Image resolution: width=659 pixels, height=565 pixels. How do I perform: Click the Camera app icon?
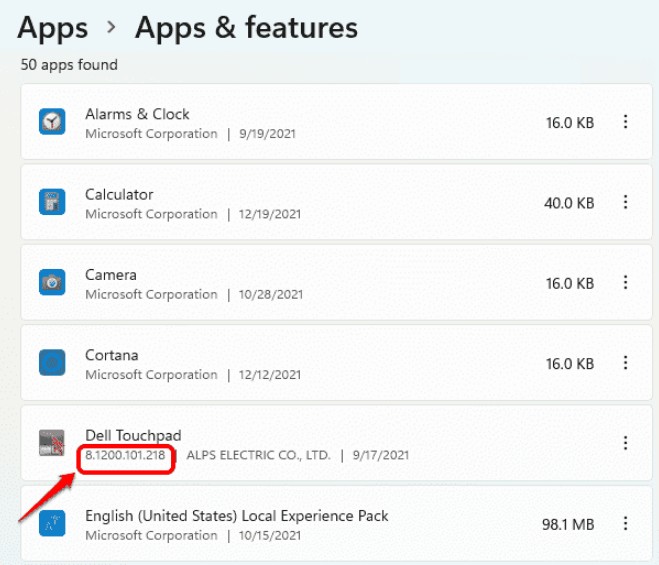(x=52, y=282)
